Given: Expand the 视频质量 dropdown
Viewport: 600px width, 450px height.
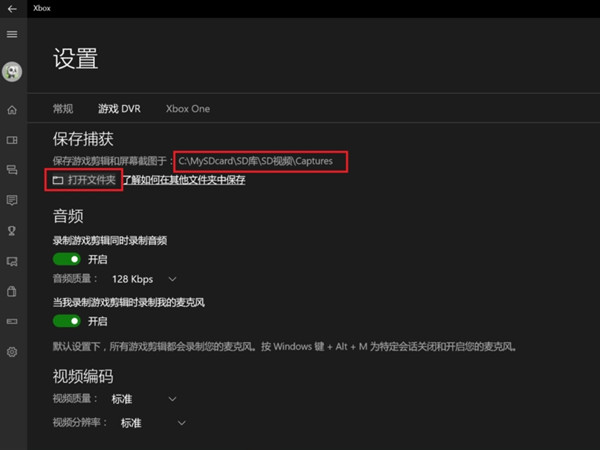Looking at the screenshot, I should (144, 399).
